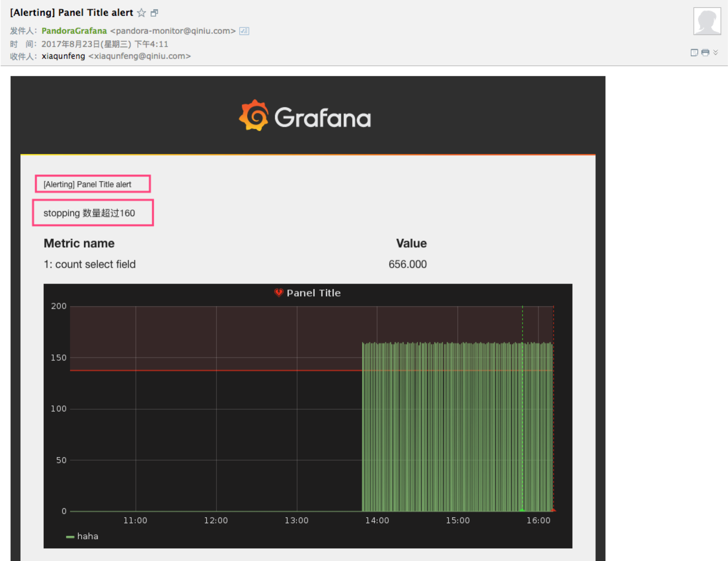Screen dimensions: 728x561
Task: Click the memo note icon
Action: point(694,53)
